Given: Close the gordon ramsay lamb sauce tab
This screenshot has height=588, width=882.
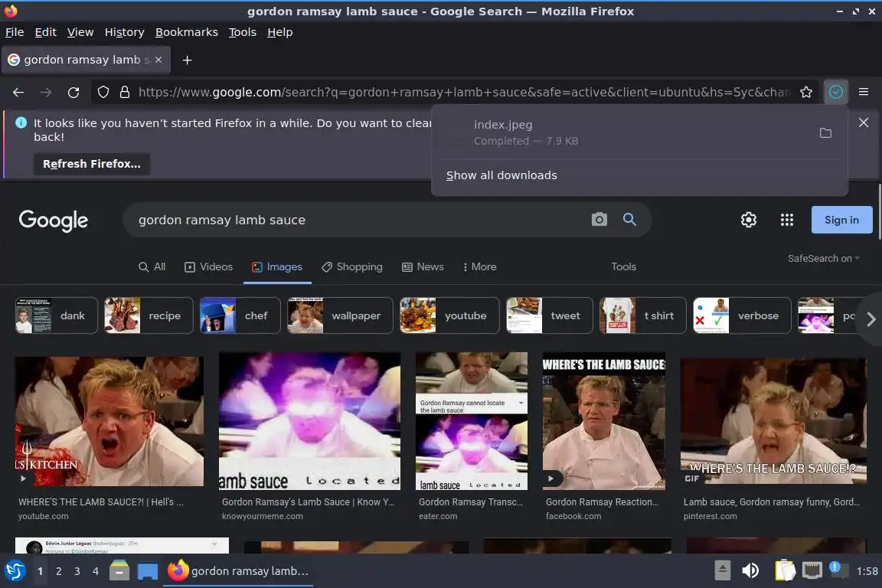Looking at the screenshot, I should pyautogui.click(x=158, y=60).
